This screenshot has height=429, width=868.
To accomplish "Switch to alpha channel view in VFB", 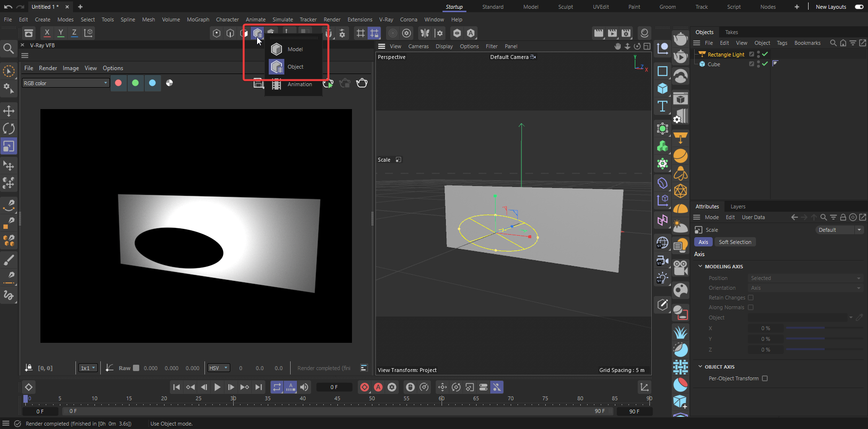I will pos(169,83).
